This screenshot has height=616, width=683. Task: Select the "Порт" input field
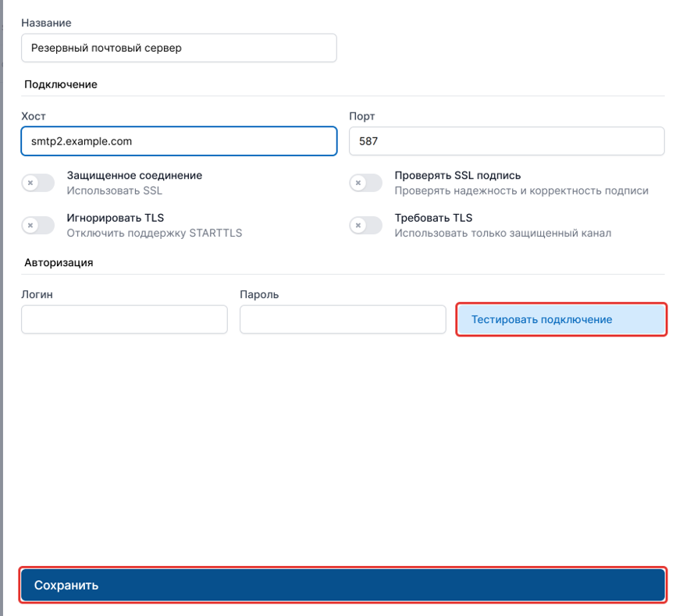click(x=507, y=141)
